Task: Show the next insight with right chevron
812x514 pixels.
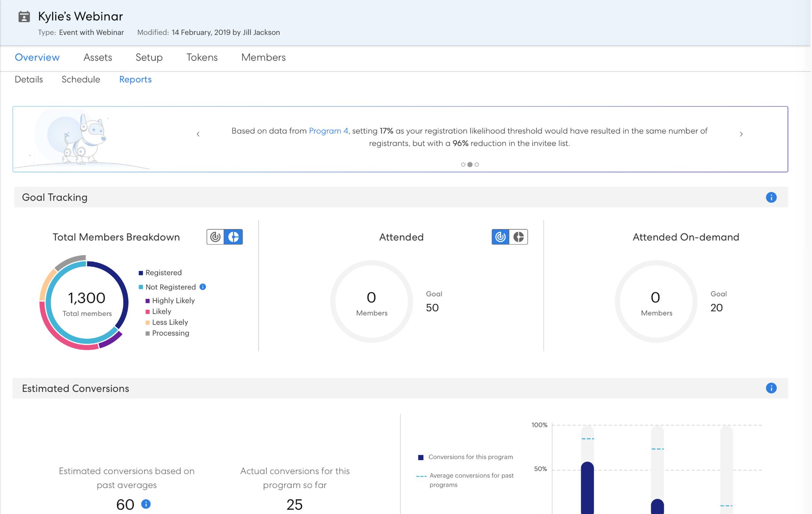Action: tap(741, 134)
